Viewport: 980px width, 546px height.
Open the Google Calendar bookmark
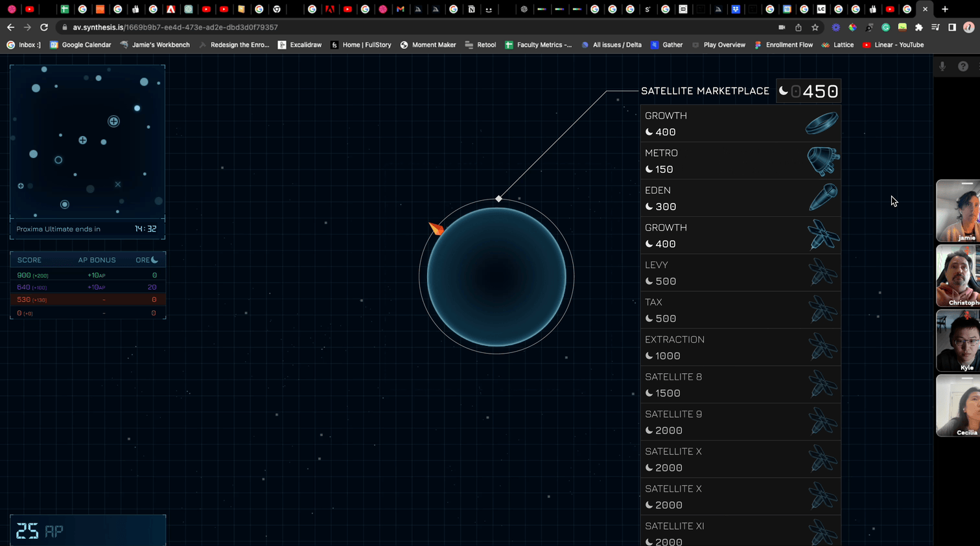point(80,45)
